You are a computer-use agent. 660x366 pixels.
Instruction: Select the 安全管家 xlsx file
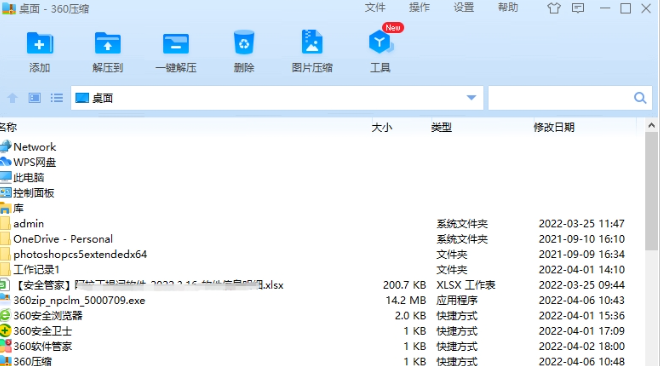point(141,285)
